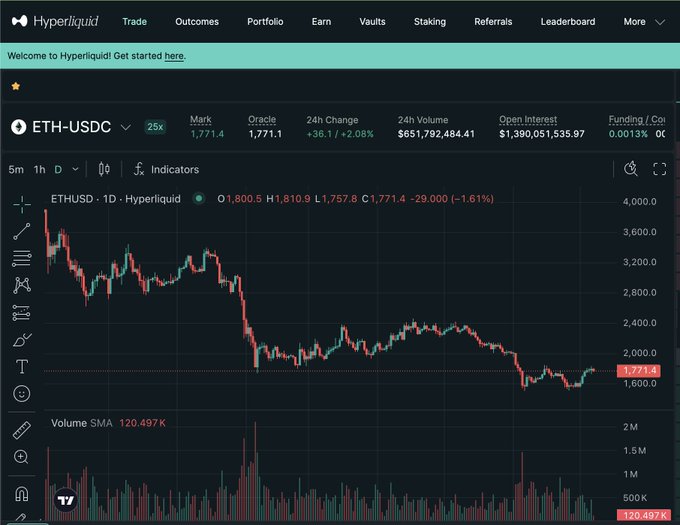Select the zoom in tool
Image resolution: width=680 pixels, height=525 pixels.
tap(21, 457)
